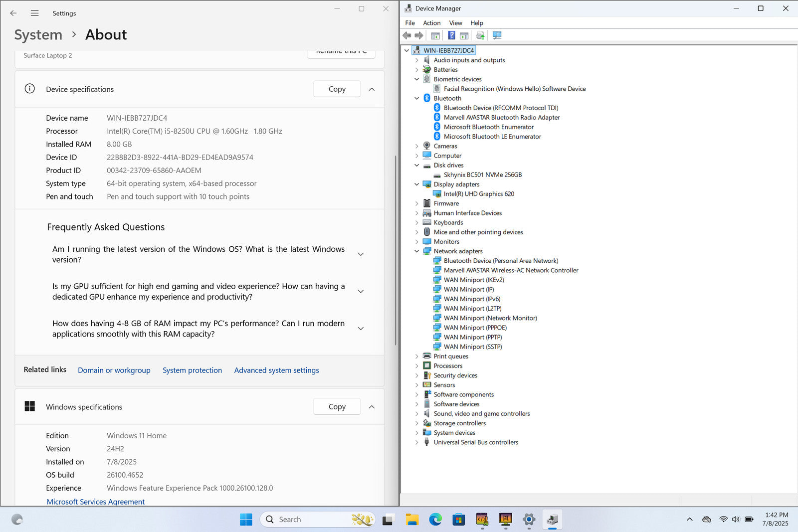This screenshot has height=532, width=798.
Task: Click Scan for hardware changes toolbar icon
Action: [497, 35]
